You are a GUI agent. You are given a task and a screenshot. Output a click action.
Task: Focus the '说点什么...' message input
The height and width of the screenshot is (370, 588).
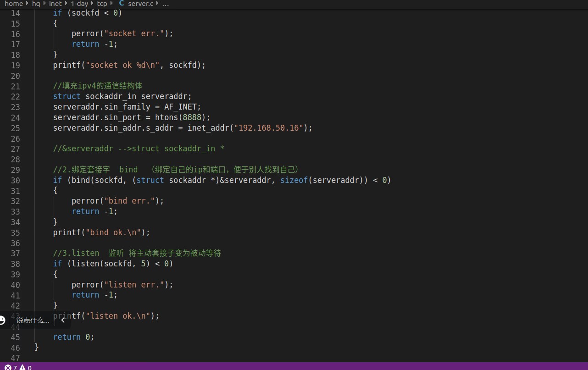point(33,320)
